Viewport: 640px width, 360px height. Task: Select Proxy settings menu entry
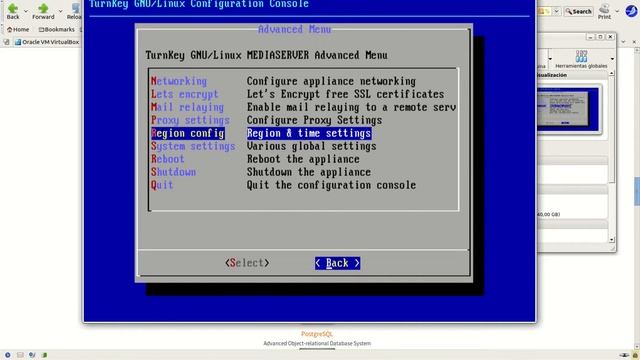190,120
